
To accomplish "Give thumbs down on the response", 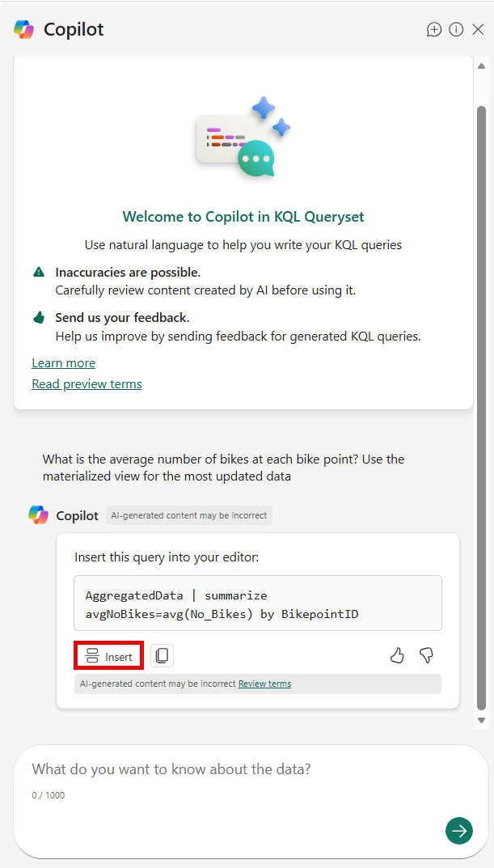I will tap(427, 656).
